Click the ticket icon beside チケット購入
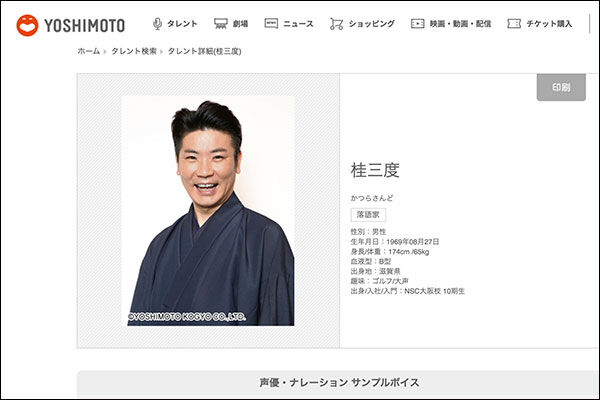 (514, 24)
